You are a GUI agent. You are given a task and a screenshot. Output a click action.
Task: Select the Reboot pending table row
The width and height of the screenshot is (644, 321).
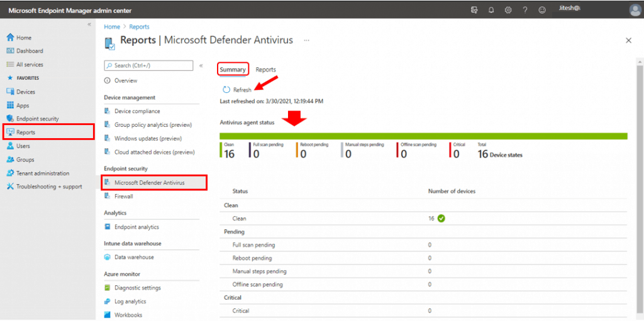click(x=423, y=258)
